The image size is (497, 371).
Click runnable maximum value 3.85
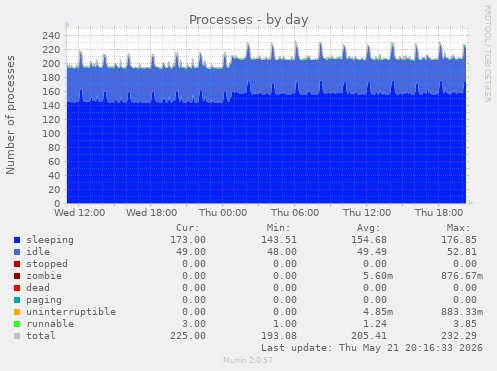(x=465, y=324)
